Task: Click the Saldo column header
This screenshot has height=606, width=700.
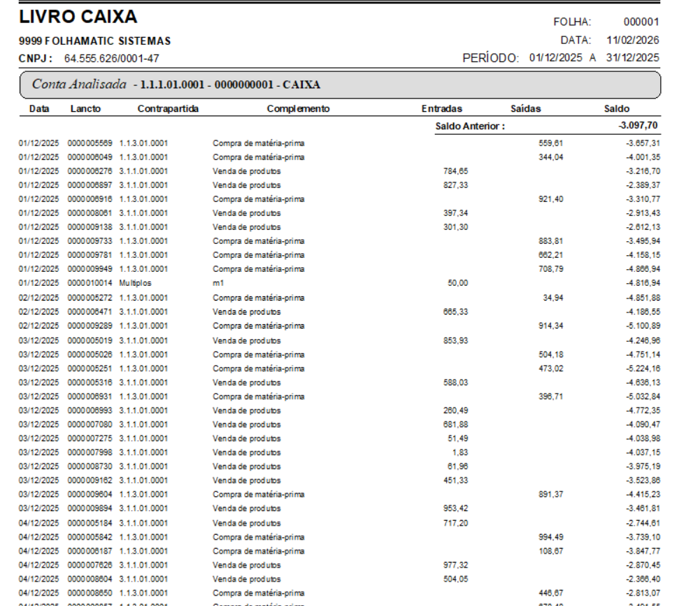Action: (616, 109)
